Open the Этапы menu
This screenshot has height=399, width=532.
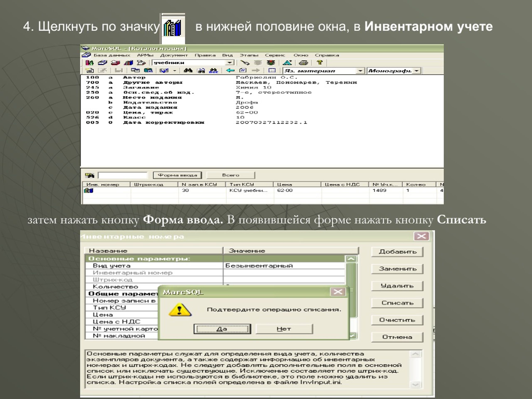click(249, 55)
